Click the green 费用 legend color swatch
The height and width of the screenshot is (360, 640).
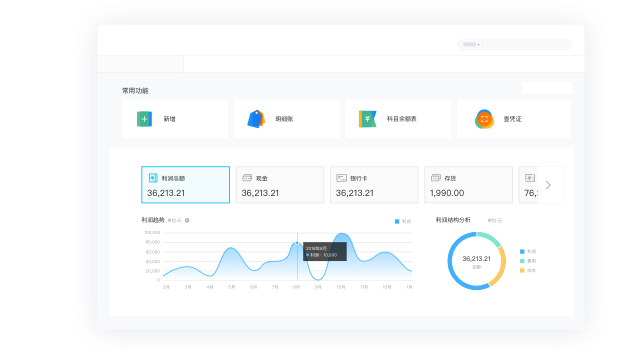[x=522, y=261]
